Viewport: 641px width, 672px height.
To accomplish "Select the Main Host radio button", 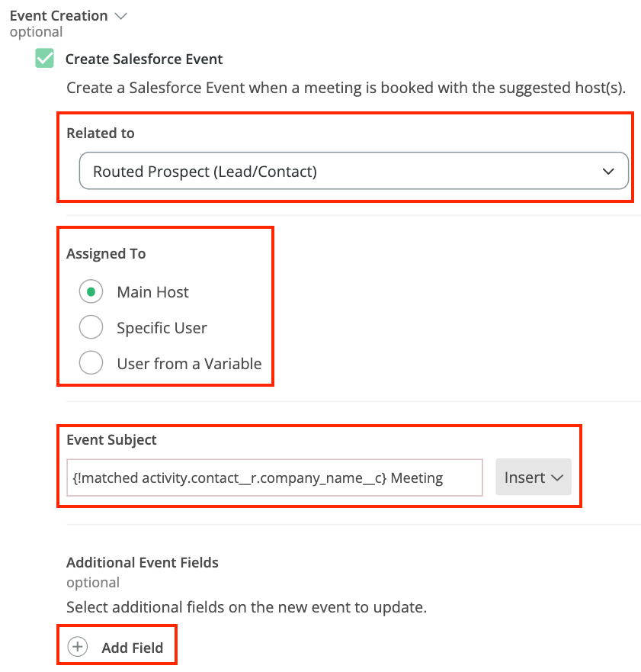I will pos(91,292).
